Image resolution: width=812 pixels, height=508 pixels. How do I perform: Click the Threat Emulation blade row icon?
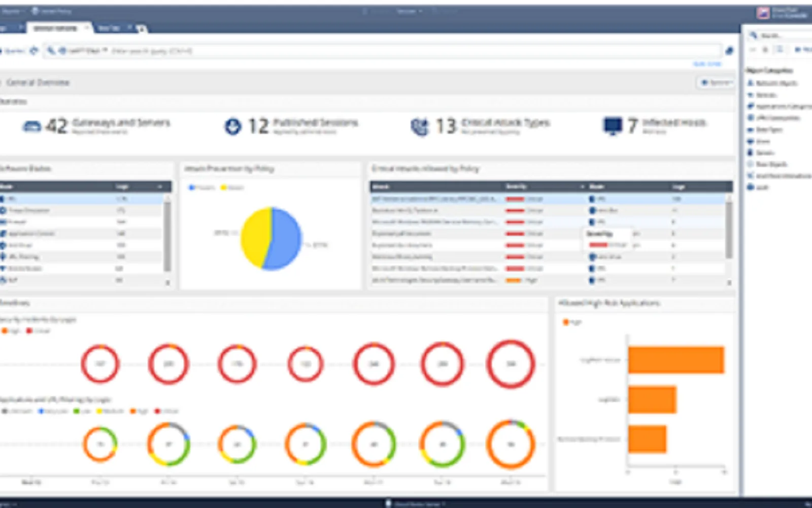[x=3, y=210]
